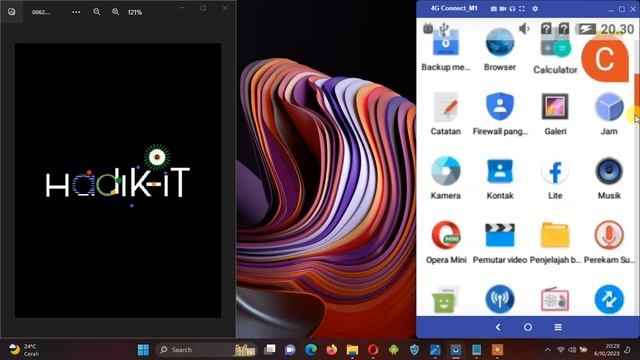Launch Firefox from the taskbar
Screen dimensions: 640x360
(332, 350)
